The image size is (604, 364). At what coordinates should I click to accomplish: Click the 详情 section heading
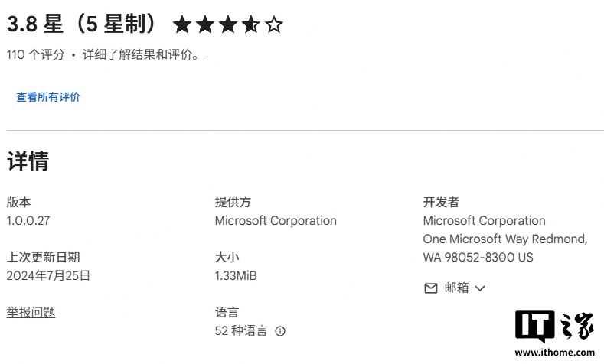[28, 161]
